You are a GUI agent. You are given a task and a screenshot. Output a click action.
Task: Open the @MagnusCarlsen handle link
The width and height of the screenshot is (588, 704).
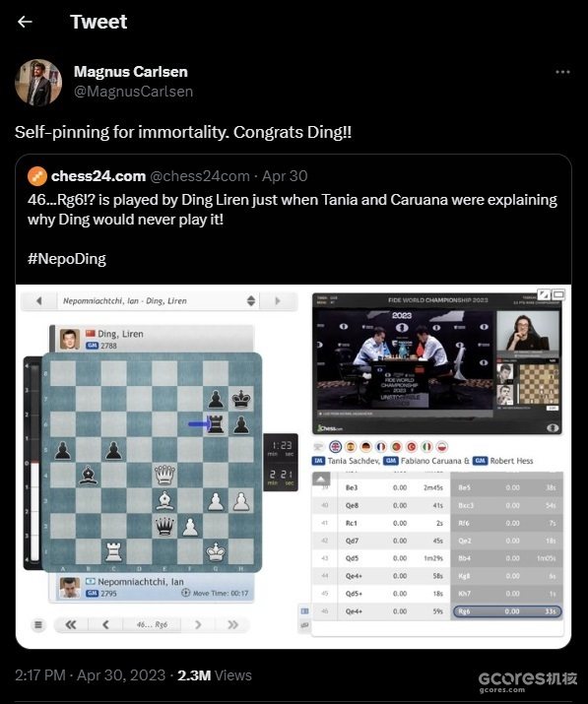click(133, 92)
